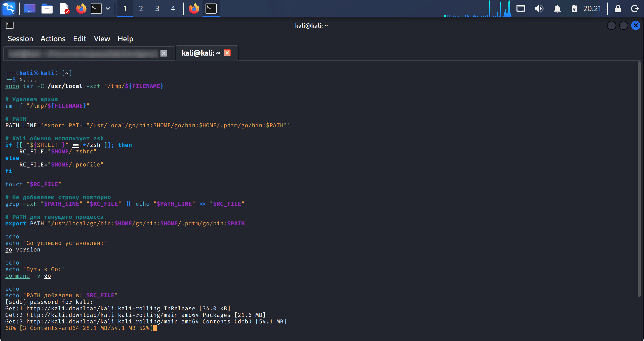Switch to workspace 1

pyautogui.click(x=125, y=9)
